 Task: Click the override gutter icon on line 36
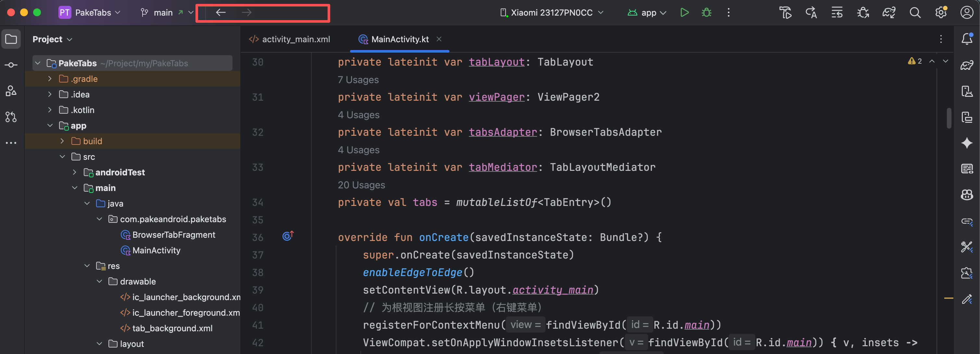coord(288,236)
